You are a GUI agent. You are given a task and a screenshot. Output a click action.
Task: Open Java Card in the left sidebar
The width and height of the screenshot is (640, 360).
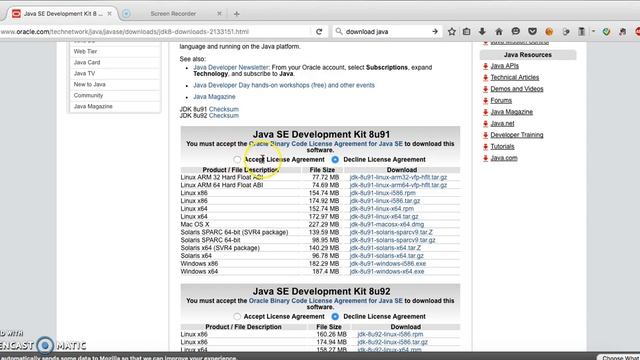[87, 62]
